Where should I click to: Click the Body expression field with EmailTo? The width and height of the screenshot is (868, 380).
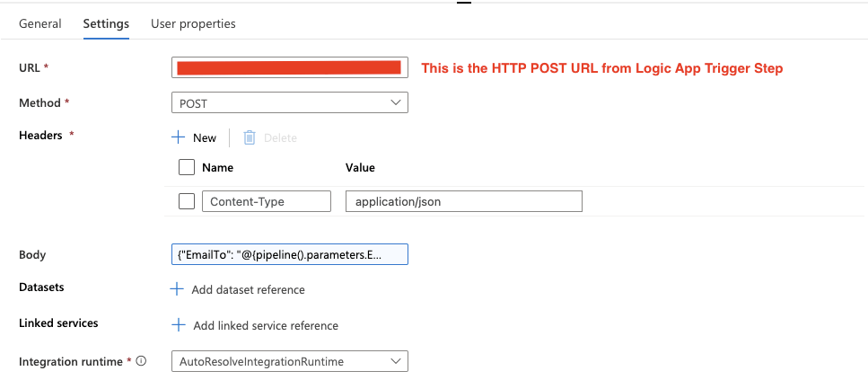pos(289,254)
